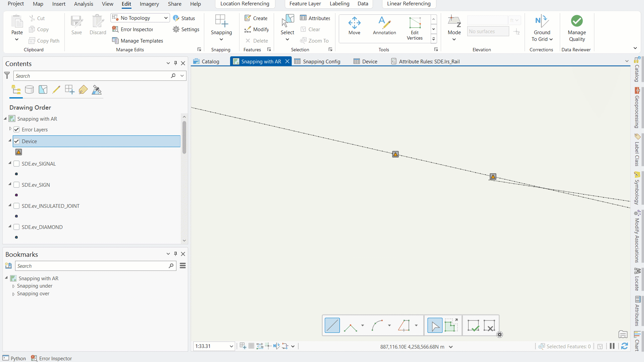Uncheck the SDE.ev_SIGNAL layer visibility
Screen dimensions: 644x362
click(16, 164)
